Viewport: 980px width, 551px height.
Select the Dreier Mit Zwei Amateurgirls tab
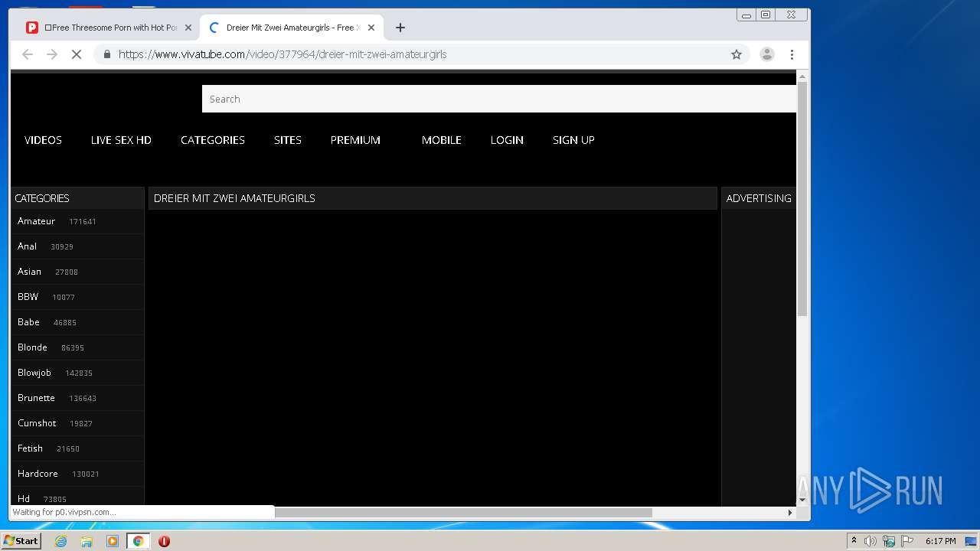point(291,28)
